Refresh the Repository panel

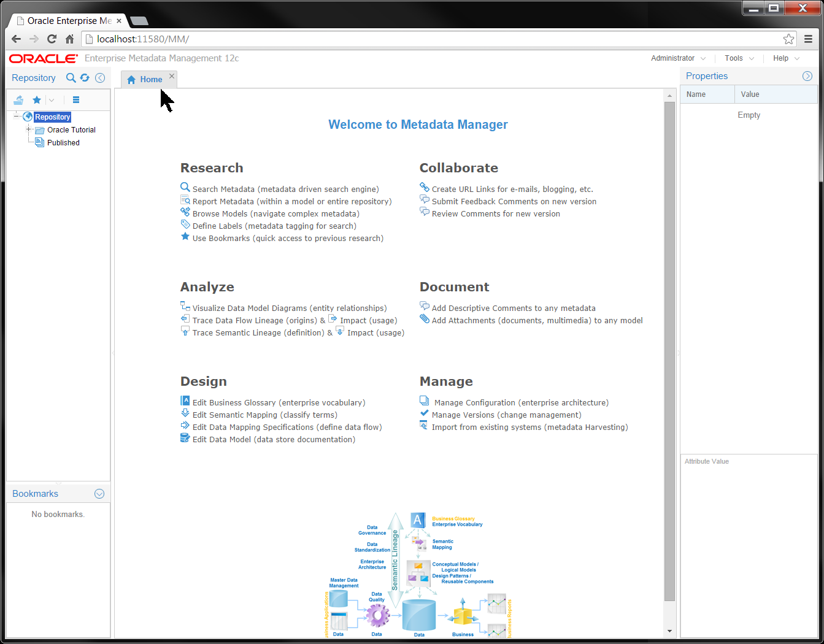click(85, 78)
